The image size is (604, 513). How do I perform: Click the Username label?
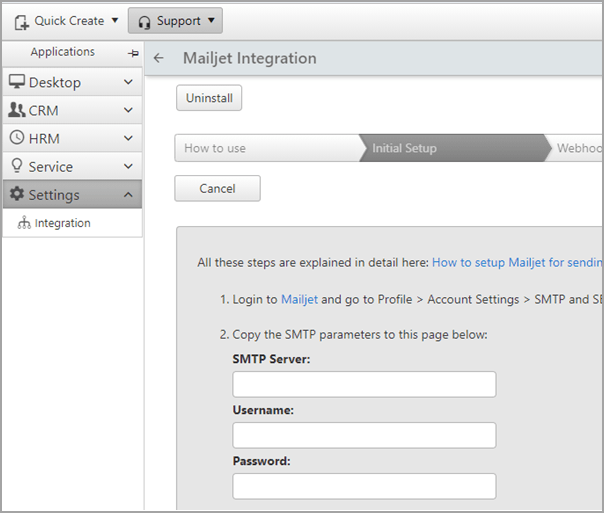(x=263, y=410)
